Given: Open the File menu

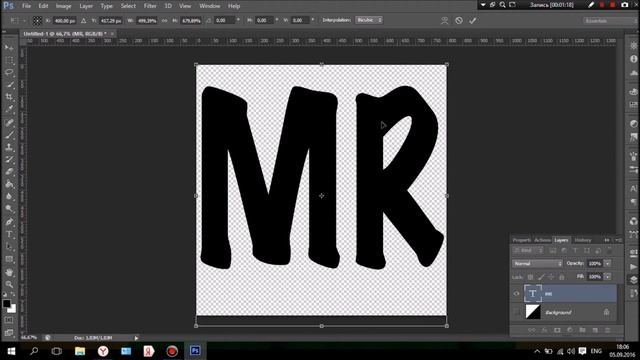Looking at the screenshot, I should point(27,6).
